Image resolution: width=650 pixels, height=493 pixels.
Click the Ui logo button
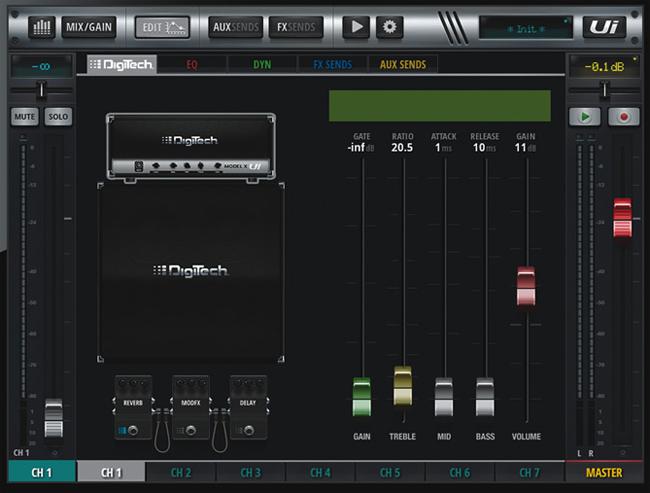(x=604, y=27)
